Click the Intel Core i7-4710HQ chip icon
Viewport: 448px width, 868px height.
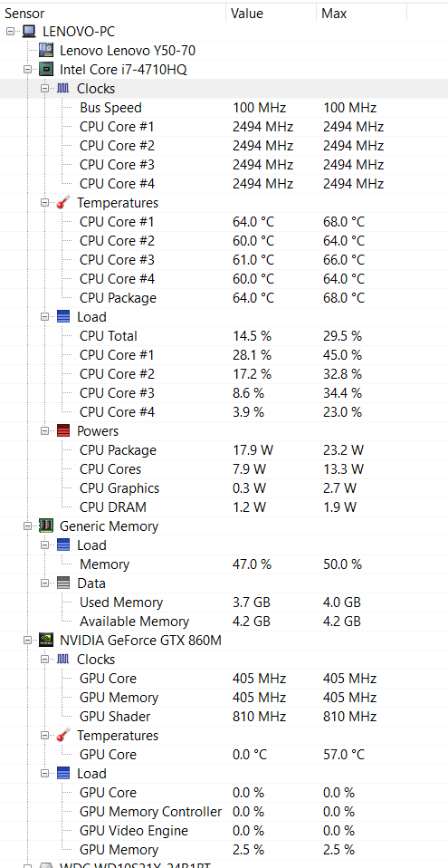point(46,69)
